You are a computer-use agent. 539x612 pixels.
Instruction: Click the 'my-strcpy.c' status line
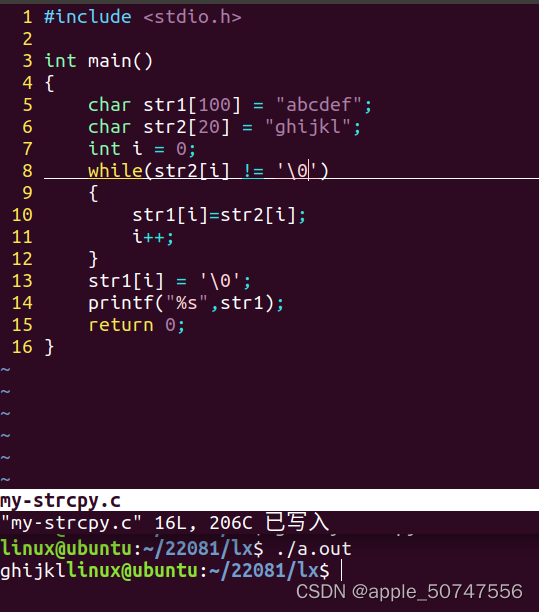click(x=269, y=500)
